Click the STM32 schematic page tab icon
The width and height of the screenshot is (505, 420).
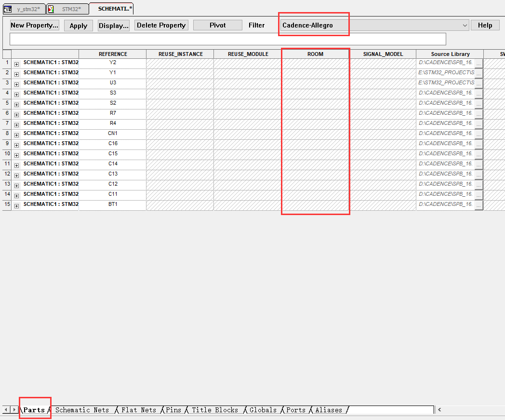[51, 9]
